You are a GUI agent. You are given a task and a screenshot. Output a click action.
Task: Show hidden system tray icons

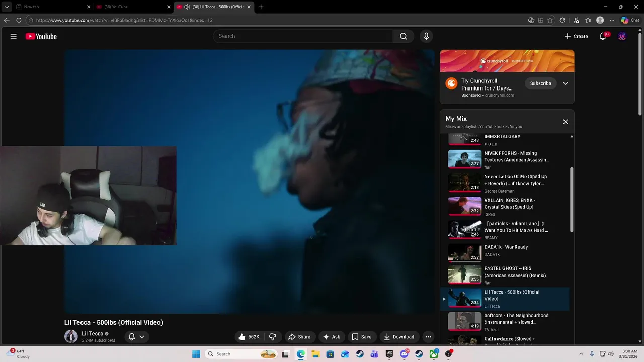(581, 354)
